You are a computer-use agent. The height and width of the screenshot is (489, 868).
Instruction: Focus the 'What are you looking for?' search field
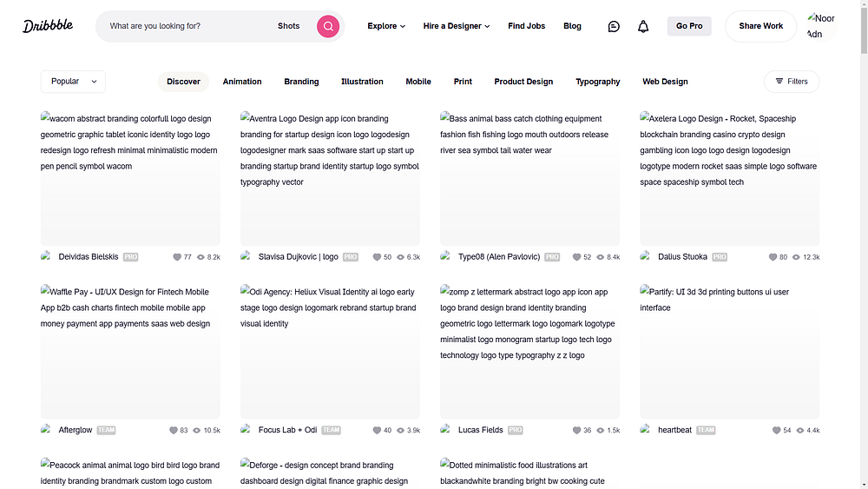(x=188, y=26)
